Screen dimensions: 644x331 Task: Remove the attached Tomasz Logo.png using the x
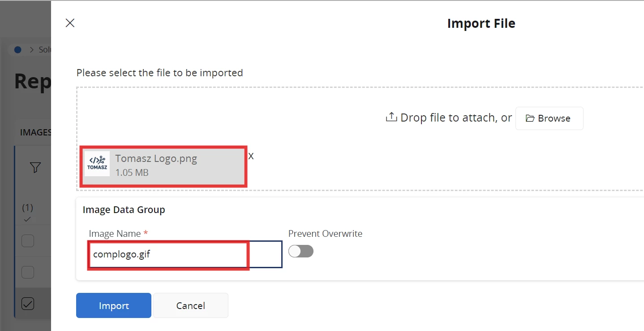[x=251, y=156]
